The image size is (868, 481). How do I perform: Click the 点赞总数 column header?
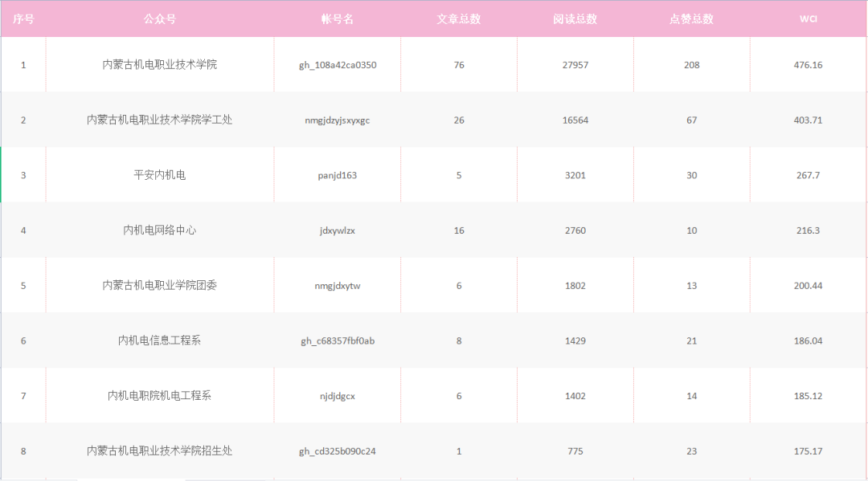[691, 19]
